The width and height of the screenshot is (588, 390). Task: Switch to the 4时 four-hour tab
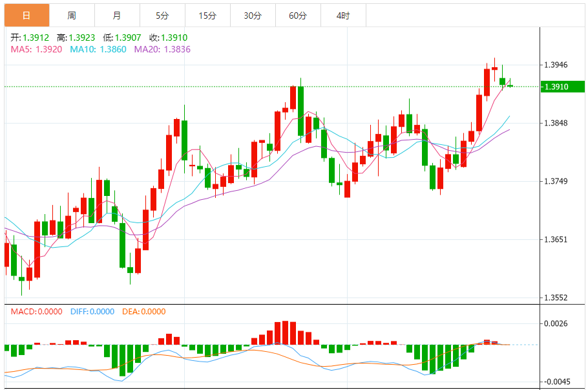[x=343, y=16]
